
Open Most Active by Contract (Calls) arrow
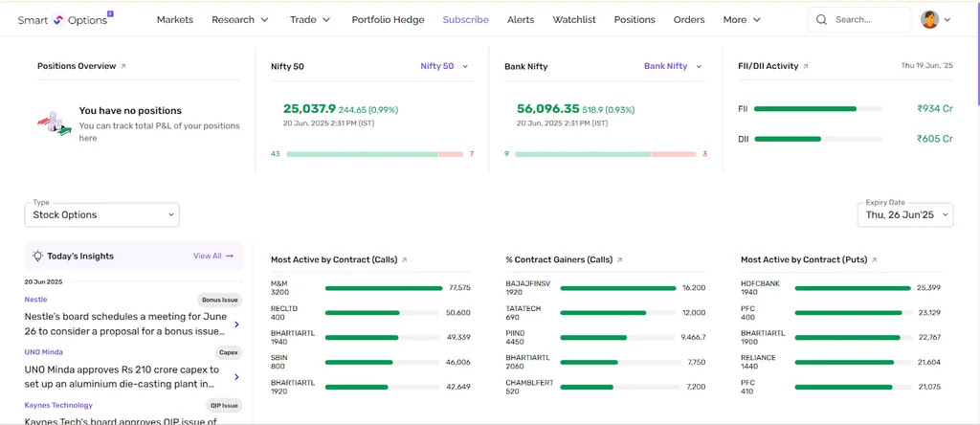[405, 259]
